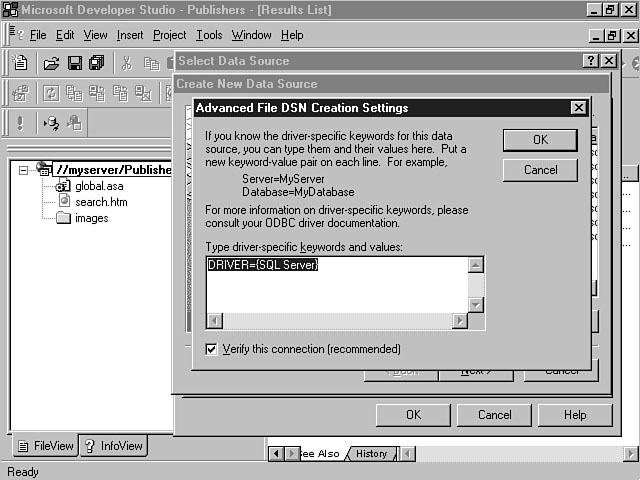Click the Save All stacked disks icon

(96, 63)
